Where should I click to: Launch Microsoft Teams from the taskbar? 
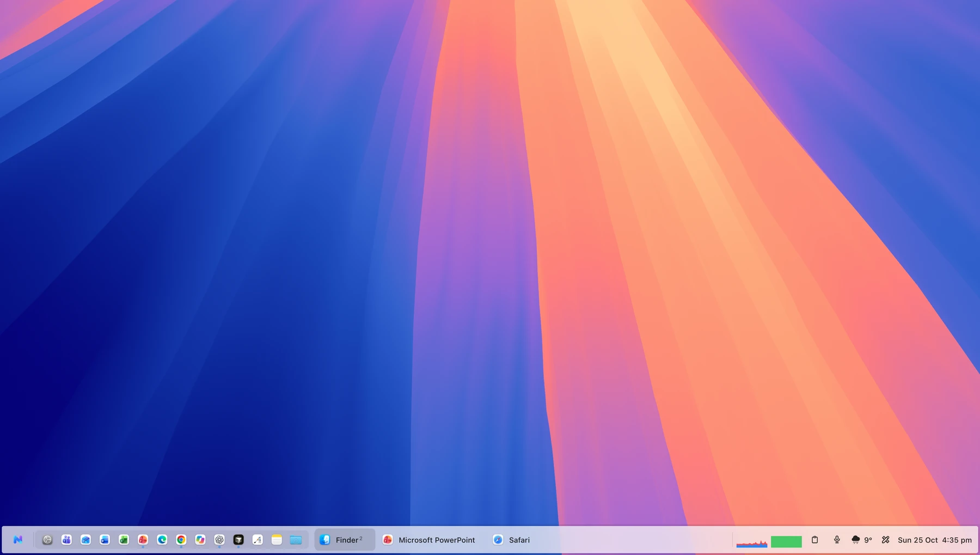66,540
